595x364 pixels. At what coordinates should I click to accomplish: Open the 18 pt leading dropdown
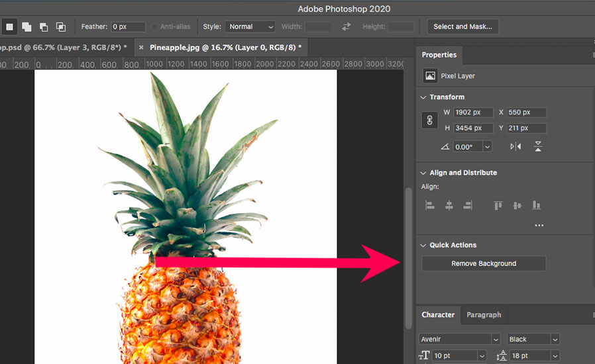click(x=555, y=355)
